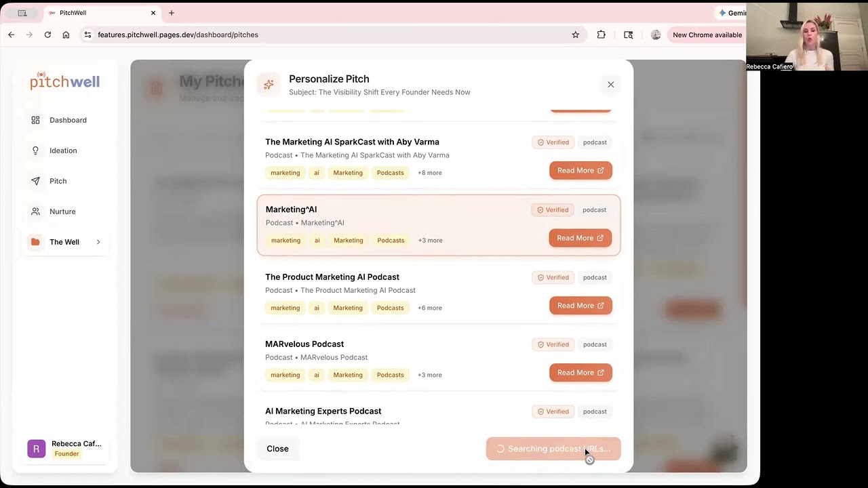Viewport: 868px width, 488px height.
Task: Select the PitchWell browser tab
Action: click(x=102, y=13)
